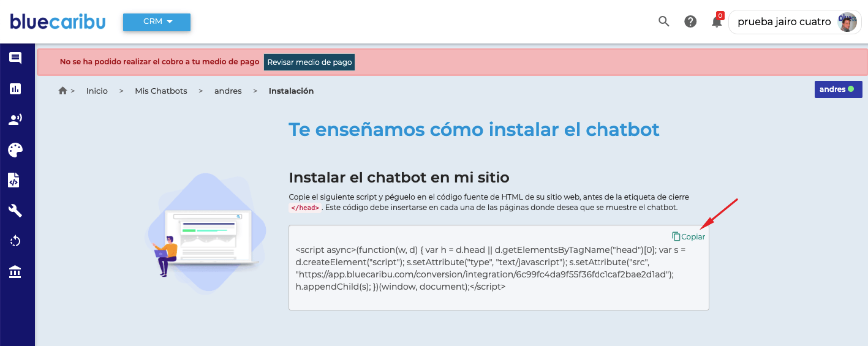Go to Mis Chatbots breadcrumb link
The height and width of the screenshot is (346, 868).
coord(161,91)
